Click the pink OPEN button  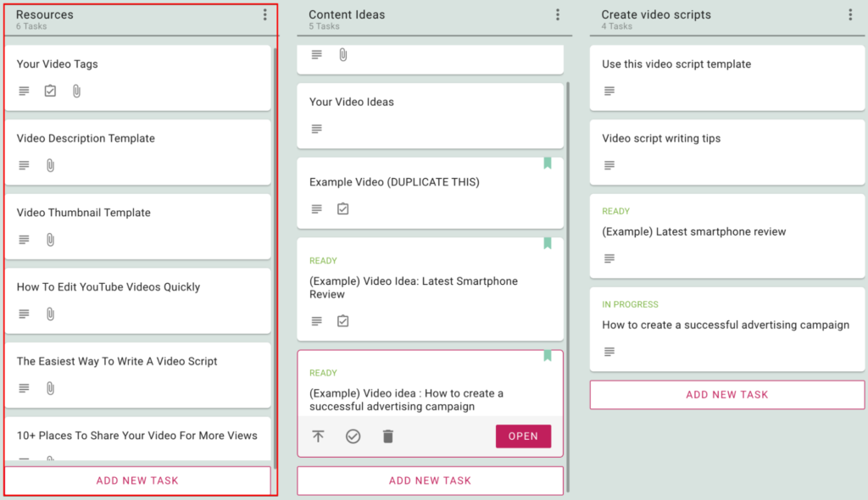(x=523, y=436)
